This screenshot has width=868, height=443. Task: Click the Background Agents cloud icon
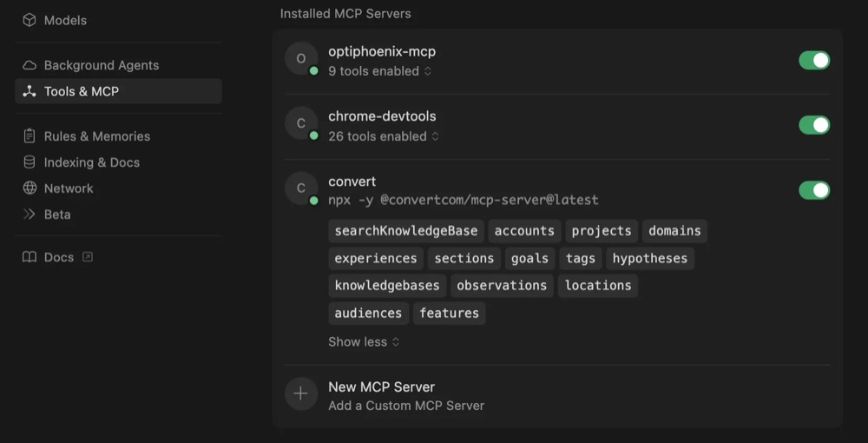pyautogui.click(x=30, y=65)
